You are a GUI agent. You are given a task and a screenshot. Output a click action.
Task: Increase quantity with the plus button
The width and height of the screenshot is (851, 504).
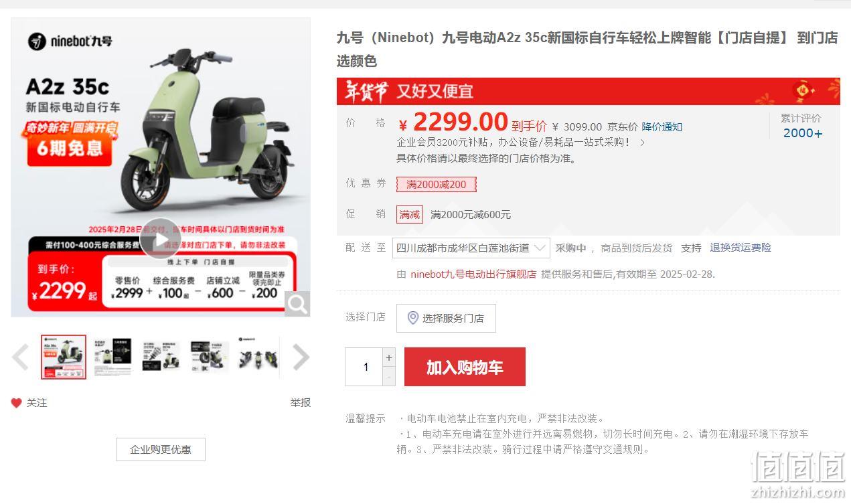click(x=389, y=357)
